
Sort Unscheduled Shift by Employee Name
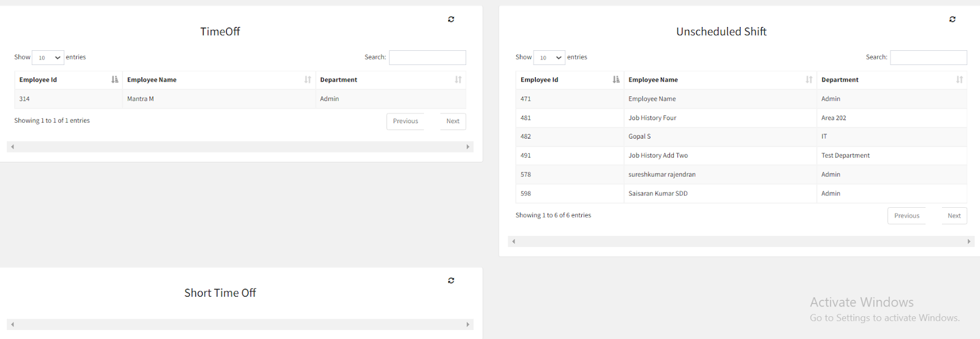click(720, 80)
